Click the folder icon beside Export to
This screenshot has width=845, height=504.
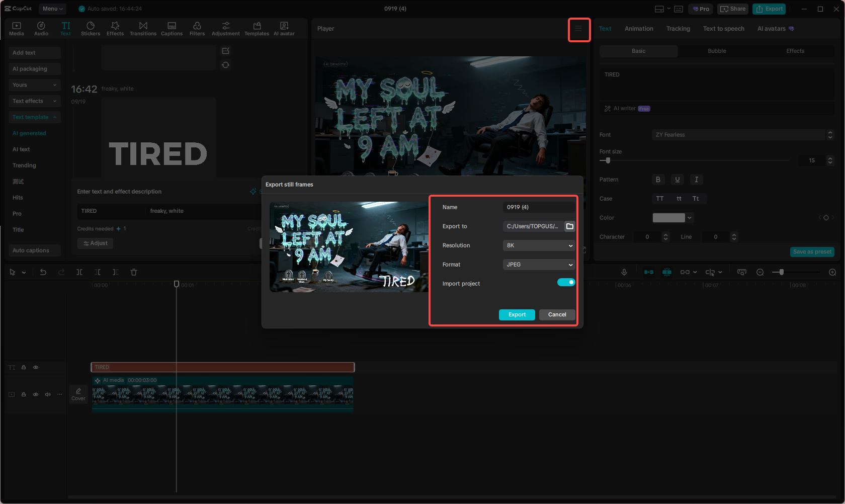(570, 226)
